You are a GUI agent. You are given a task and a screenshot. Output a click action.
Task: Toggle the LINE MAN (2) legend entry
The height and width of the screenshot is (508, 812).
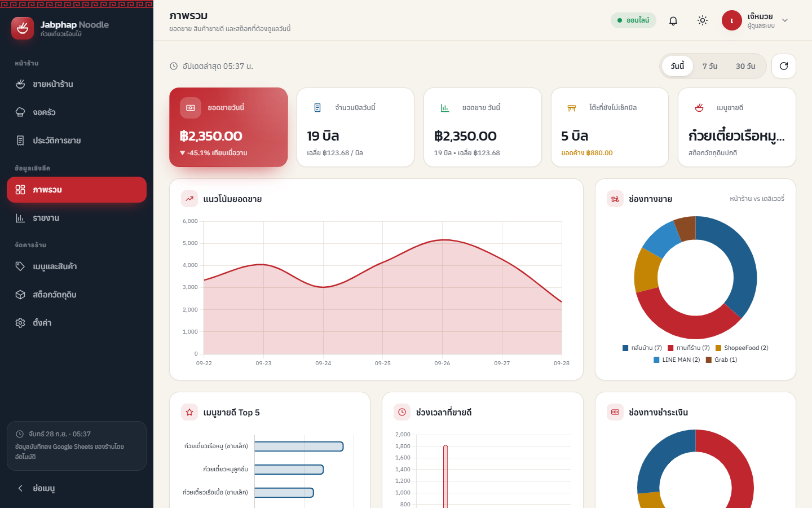tap(677, 360)
